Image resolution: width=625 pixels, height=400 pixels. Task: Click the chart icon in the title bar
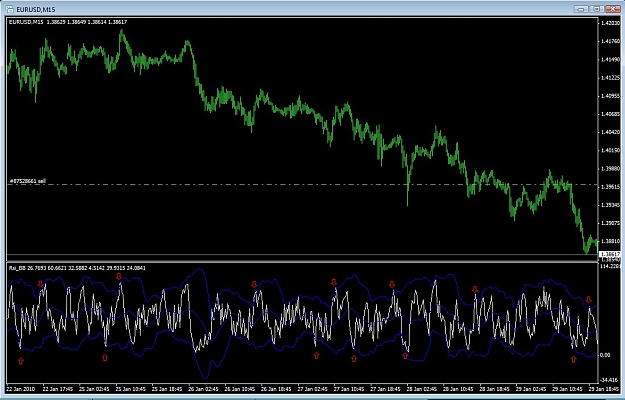point(10,9)
